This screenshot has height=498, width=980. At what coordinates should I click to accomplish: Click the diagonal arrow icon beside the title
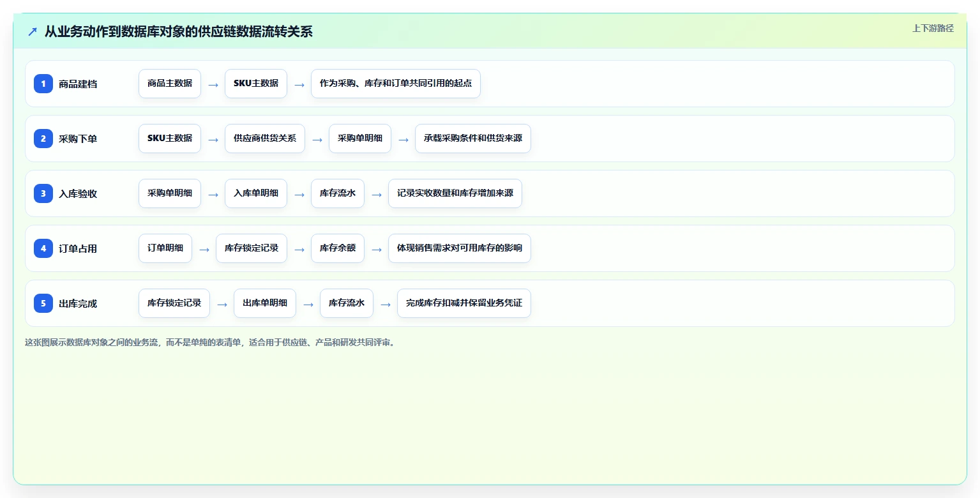(33, 32)
